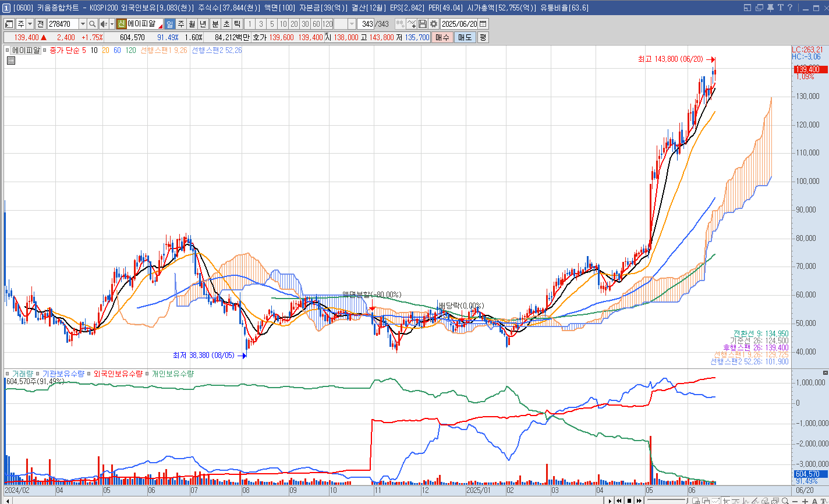The width and height of the screenshot is (829, 504).
Task: Open the dropdown arrow beside the speaker icon
Action: point(112,24)
